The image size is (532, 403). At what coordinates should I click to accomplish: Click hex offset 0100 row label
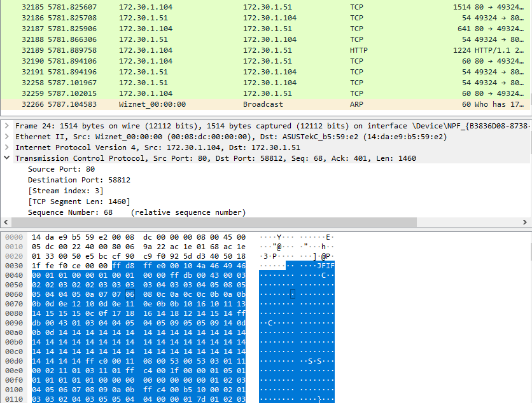point(14,390)
